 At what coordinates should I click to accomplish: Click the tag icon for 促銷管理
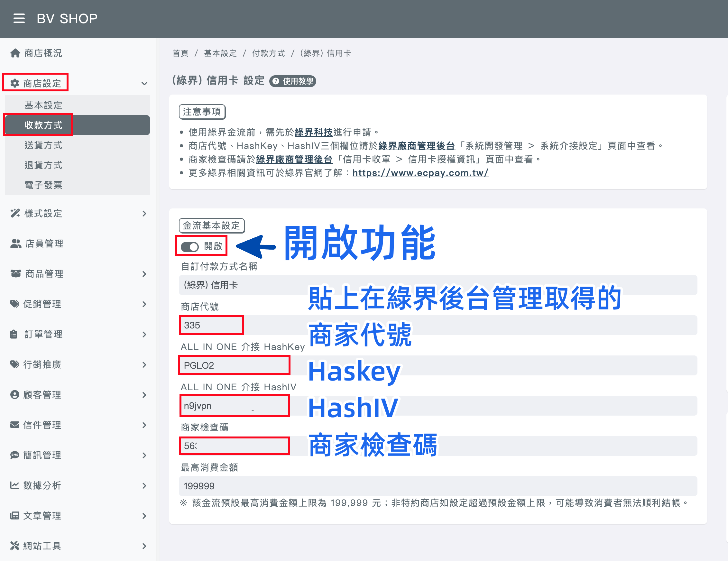point(15,304)
